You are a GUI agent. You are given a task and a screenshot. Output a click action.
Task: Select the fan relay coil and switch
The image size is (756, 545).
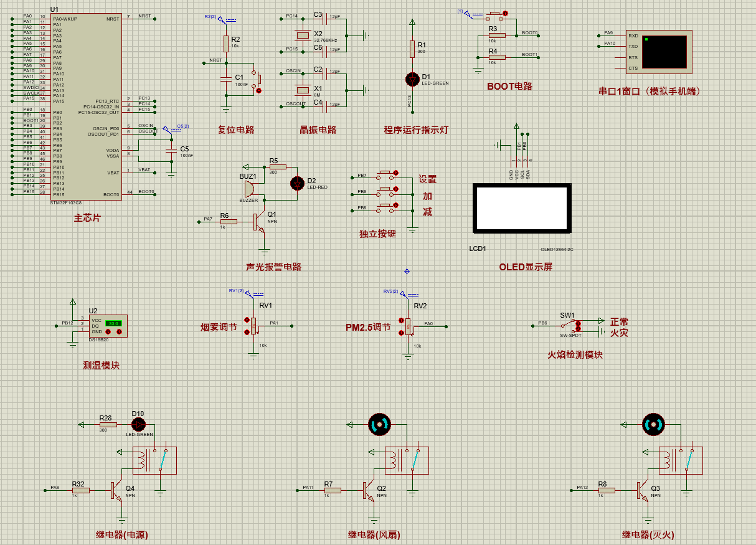tap(407, 461)
